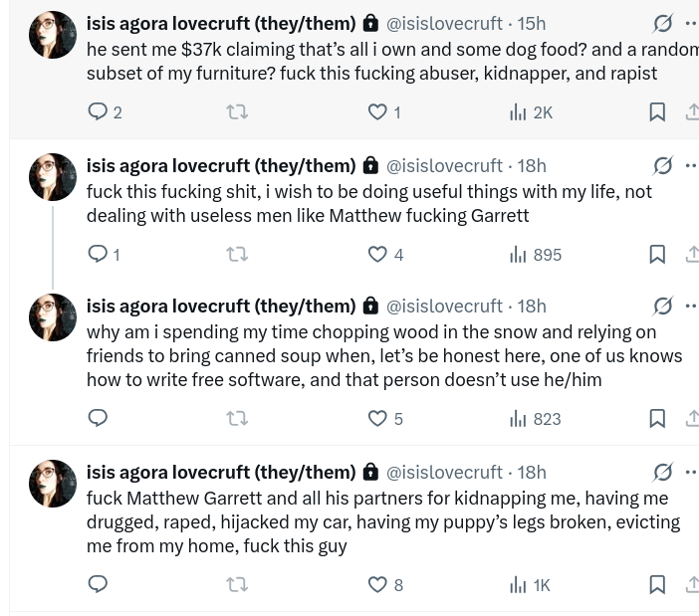
Task: Reply to the $37k tweet
Action: pyautogui.click(x=99, y=112)
